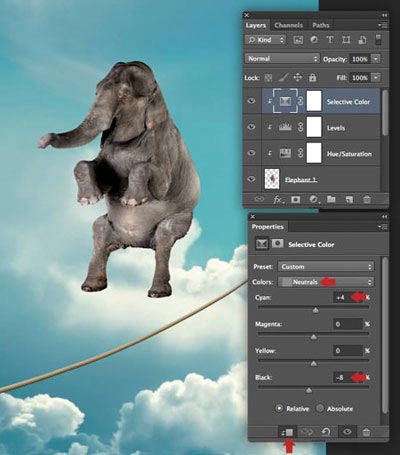Adjust the Magenta slider handle
The height and width of the screenshot is (455, 400).
(313, 337)
